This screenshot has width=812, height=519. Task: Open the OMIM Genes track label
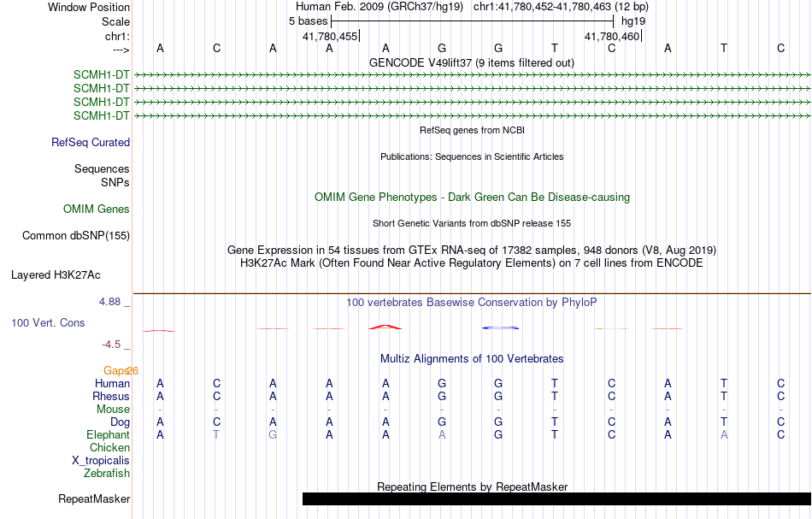click(97, 209)
